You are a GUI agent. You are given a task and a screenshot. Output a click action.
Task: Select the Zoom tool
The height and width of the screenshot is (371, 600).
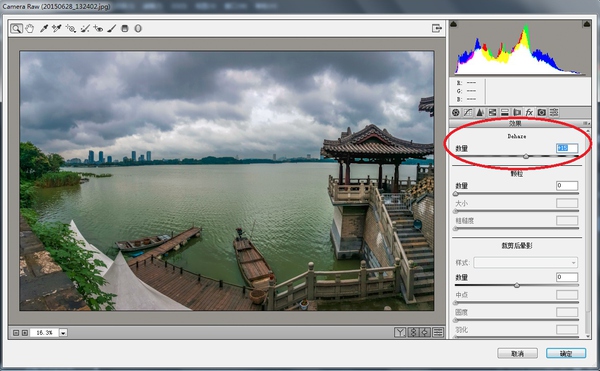coord(16,28)
